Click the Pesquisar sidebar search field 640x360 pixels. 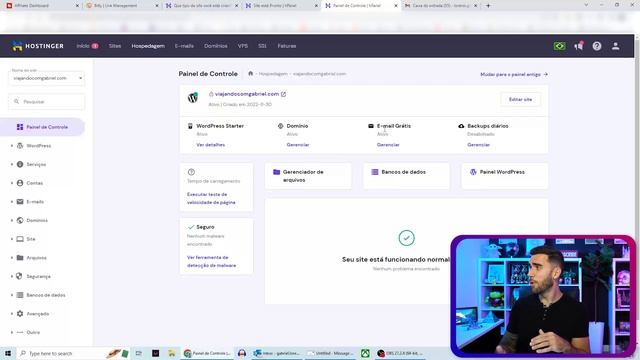pyautogui.click(x=47, y=102)
